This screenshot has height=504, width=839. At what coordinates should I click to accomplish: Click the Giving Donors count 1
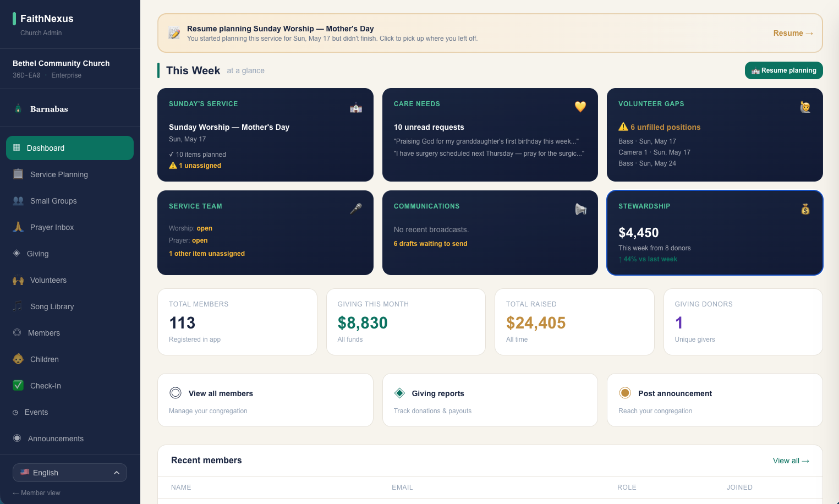679,322
